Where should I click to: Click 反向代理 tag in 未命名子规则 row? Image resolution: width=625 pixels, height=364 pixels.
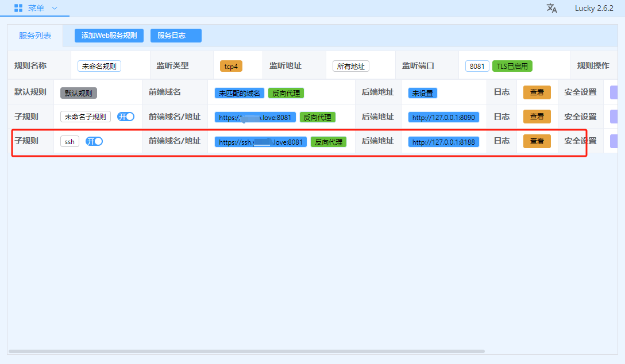pos(317,118)
